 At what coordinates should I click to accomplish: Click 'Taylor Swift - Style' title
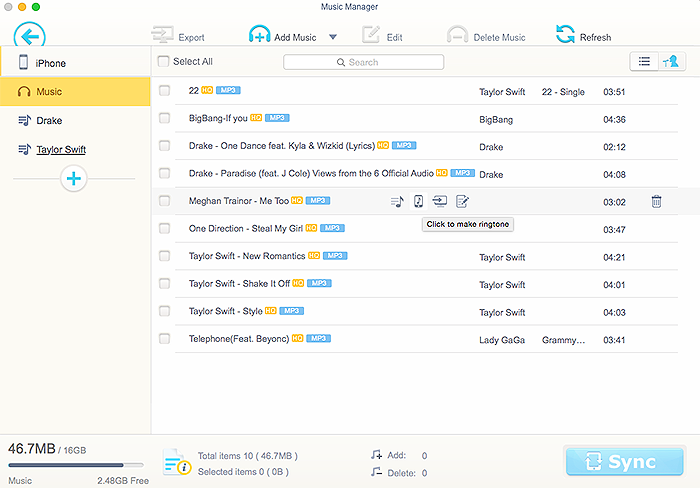point(225,311)
